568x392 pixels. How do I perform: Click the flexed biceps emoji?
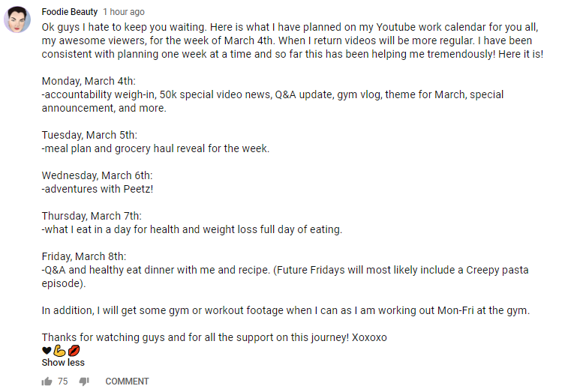click(60, 350)
